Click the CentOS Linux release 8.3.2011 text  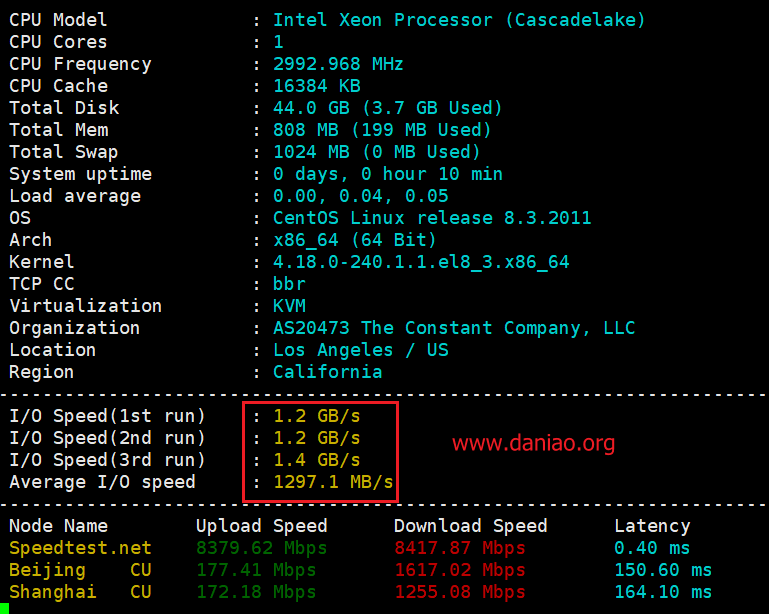[x=432, y=218]
